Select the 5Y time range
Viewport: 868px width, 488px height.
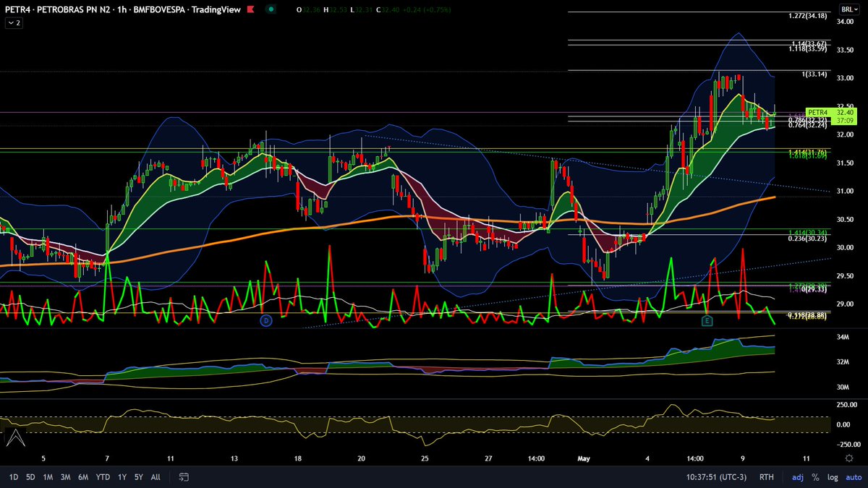(138, 477)
